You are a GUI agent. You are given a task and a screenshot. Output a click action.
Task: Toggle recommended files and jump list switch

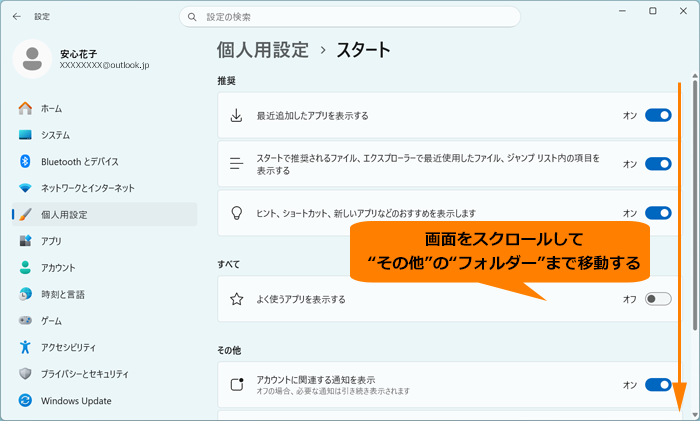(658, 164)
